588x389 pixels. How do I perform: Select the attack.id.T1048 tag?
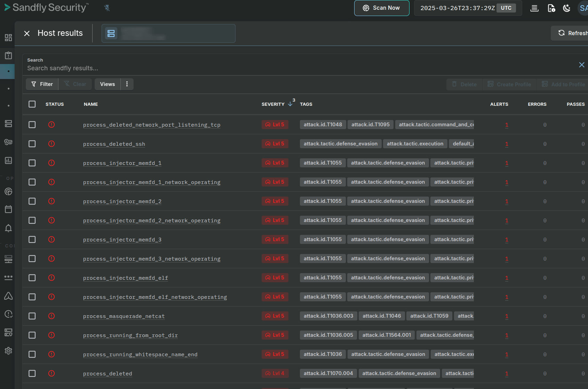coord(323,124)
